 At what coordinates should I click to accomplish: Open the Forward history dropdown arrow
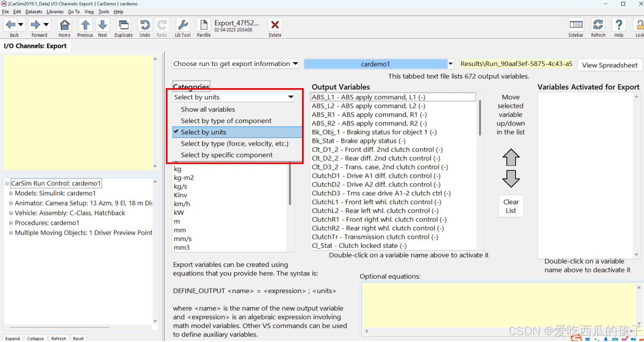[46, 25]
